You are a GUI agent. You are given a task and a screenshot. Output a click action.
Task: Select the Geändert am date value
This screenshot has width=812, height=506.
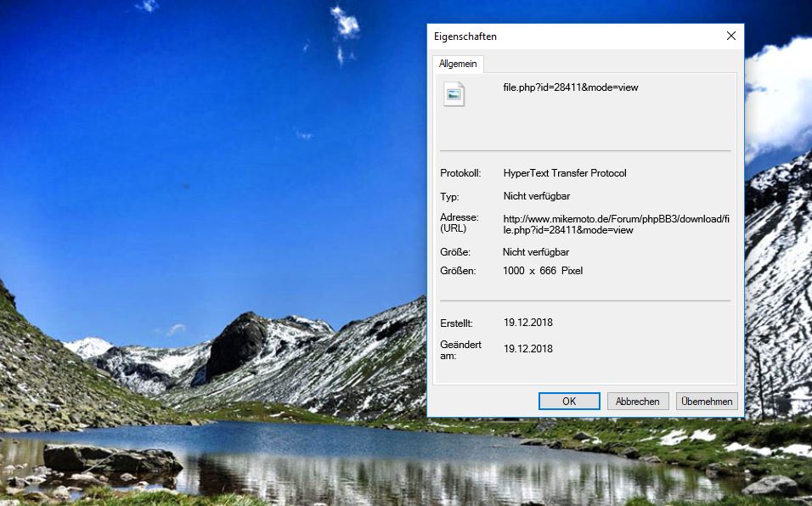click(528, 349)
